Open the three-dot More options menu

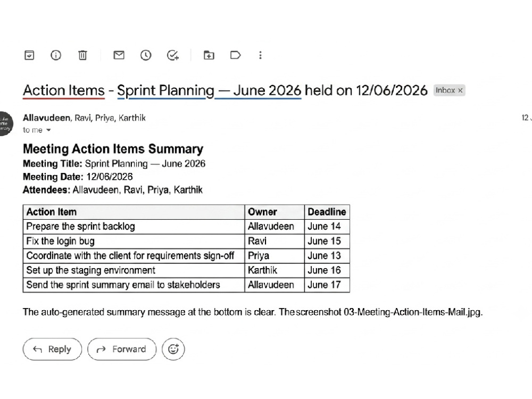(260, 55)
